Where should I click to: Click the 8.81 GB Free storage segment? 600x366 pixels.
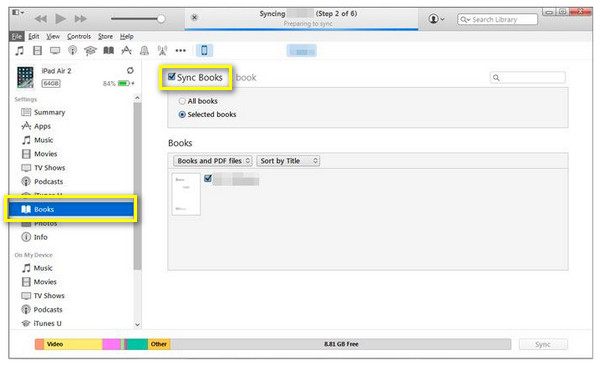[x=341, y=344]
